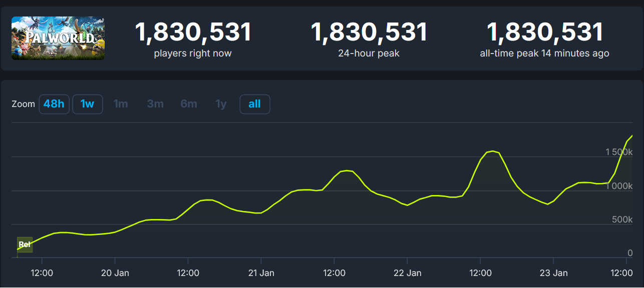Click the 'Rel' release marker on chart
The width and height of the screenshot is (644, 288).
click(x=25, y=244)
